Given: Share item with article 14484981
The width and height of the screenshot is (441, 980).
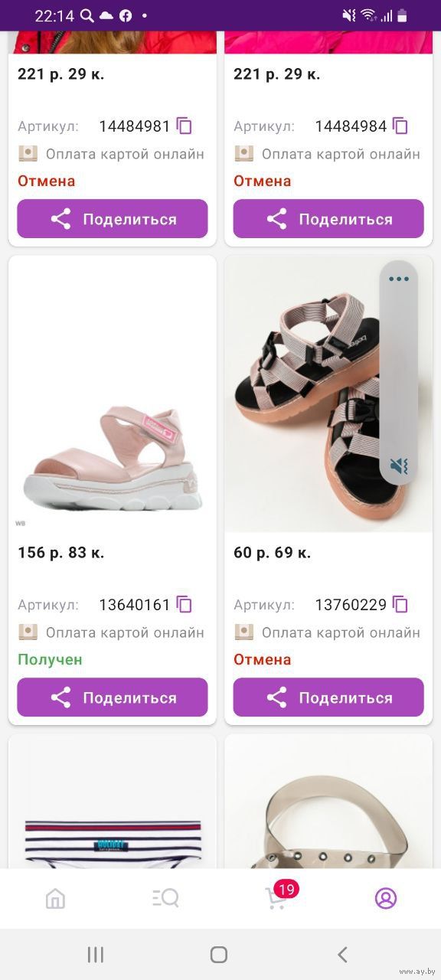Looking at the screenshot, I should [x=113, y=219].
